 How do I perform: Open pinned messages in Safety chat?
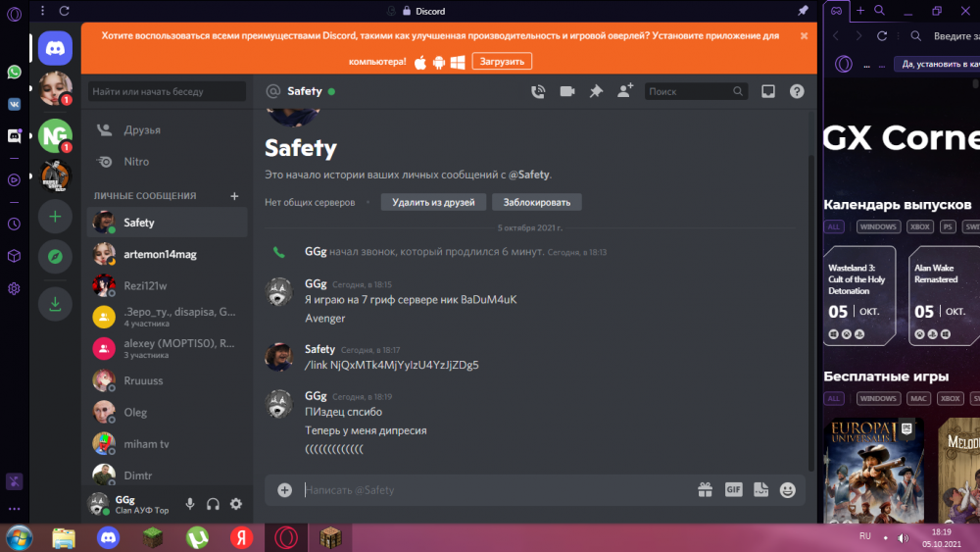tap(596, 91)
